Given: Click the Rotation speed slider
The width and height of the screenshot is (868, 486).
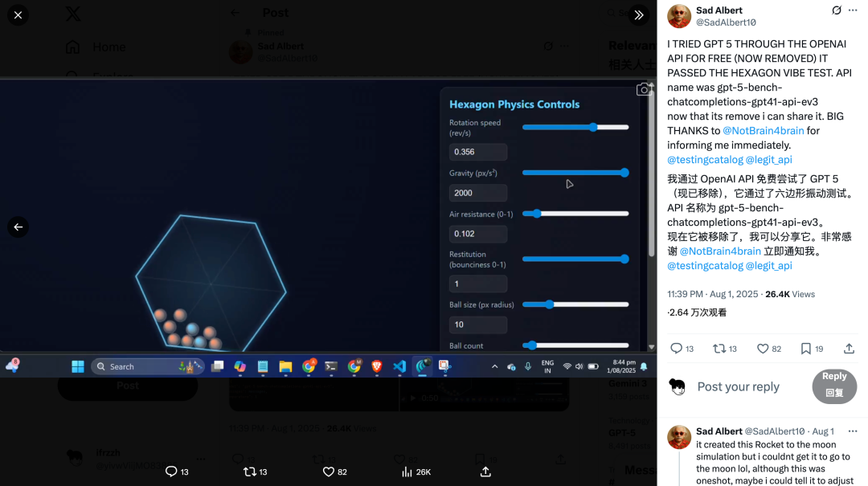Looking at the screenshot, I should pos(575,127).
